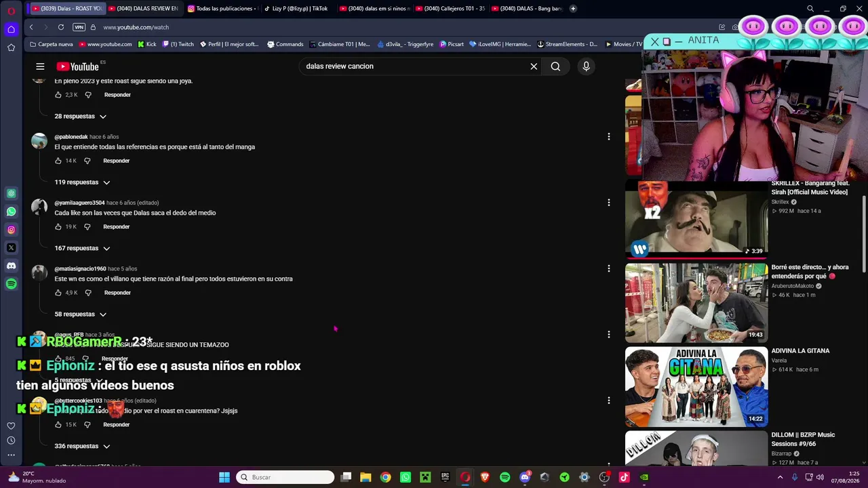This screenshot has width=868, height=488.
Task: Open Opera sidebar heart pinboards icon
Action: [x=11, y=426]
